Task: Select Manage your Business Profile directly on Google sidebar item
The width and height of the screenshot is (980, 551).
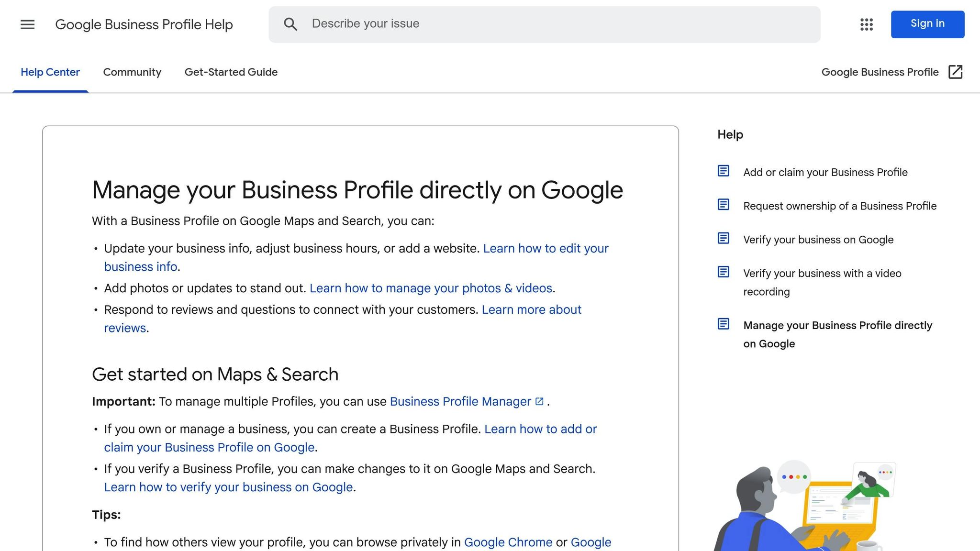Action: tap(837, 335)
